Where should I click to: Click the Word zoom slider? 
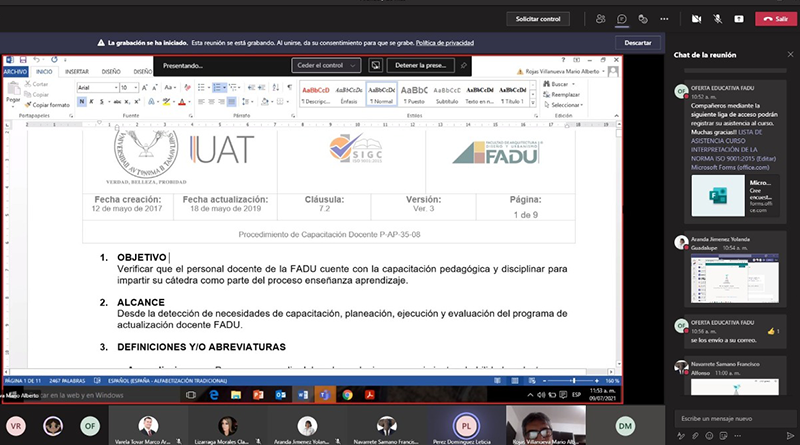(x=570, y=381)
